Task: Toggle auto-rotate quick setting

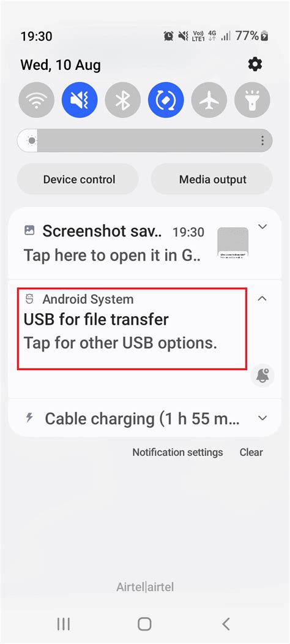Action: 166,100
